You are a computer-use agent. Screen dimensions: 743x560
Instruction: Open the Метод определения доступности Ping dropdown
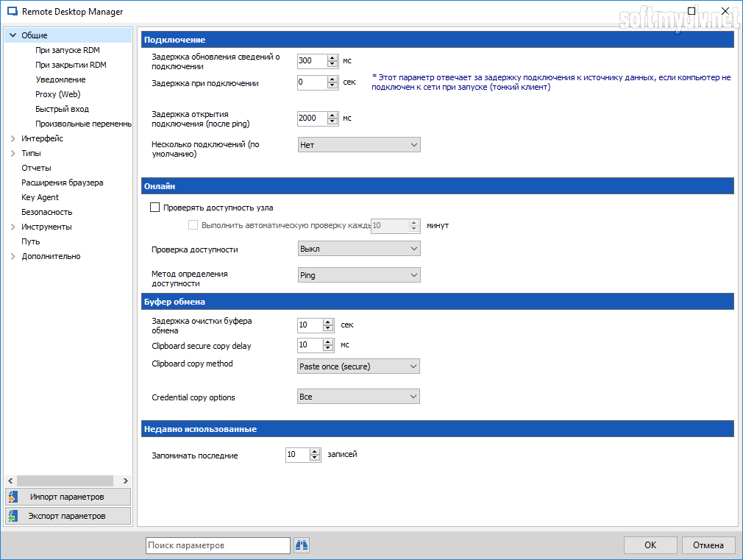tap(359, 275)
